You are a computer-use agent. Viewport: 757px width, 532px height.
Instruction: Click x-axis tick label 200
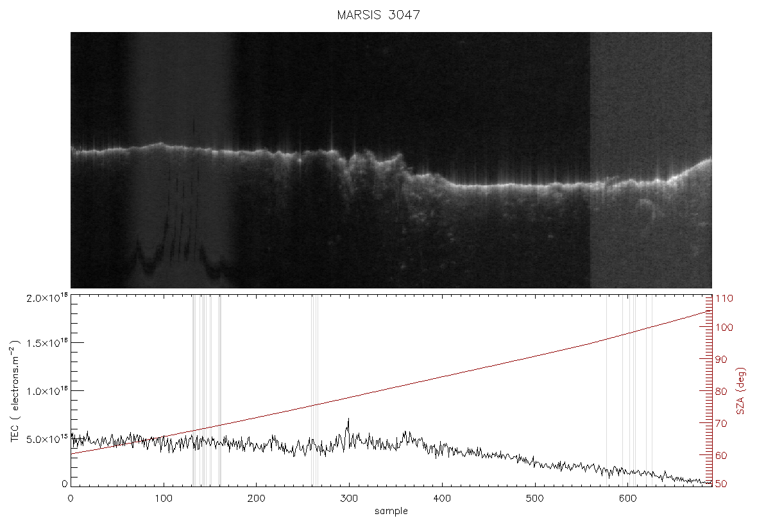tap(257, 498)
